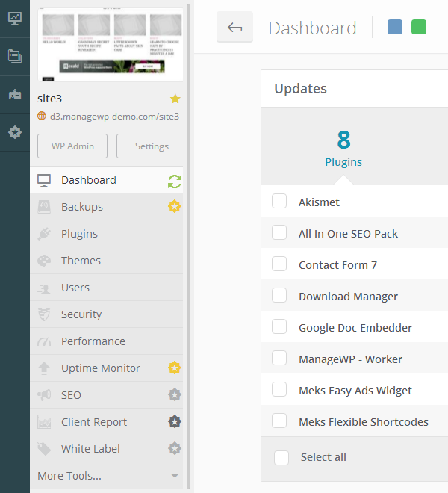Open the Client Report menu item
Image resolution: width=448 pixels, height=493 pixels.
(107, 421)
